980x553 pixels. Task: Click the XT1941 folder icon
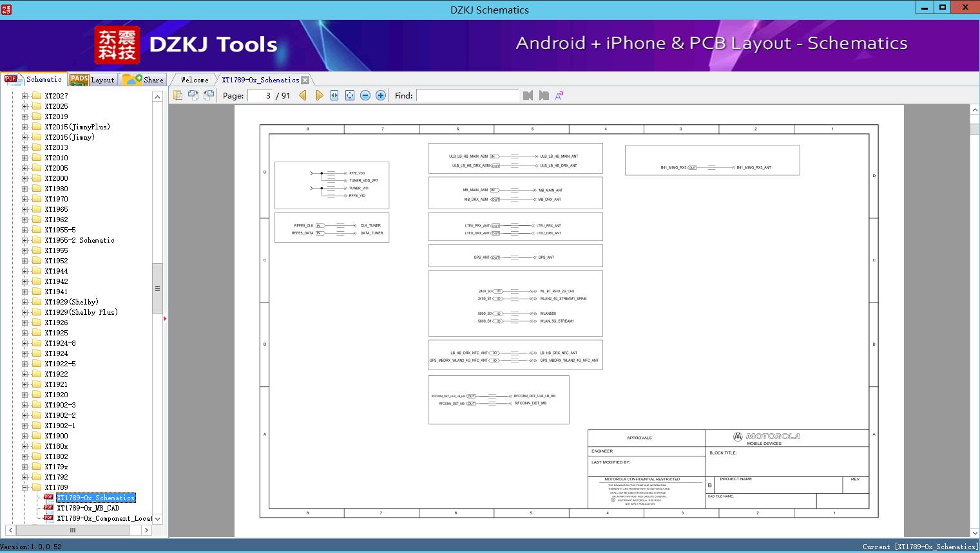point(37,292)
